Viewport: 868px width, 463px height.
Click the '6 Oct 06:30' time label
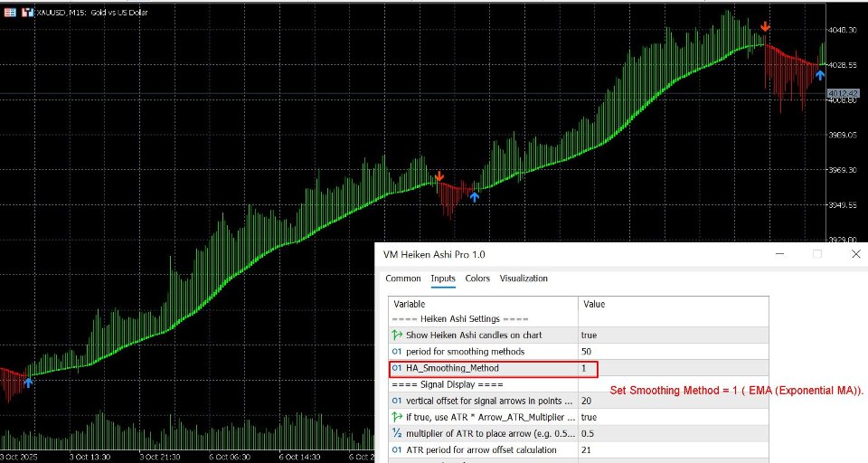230,458
